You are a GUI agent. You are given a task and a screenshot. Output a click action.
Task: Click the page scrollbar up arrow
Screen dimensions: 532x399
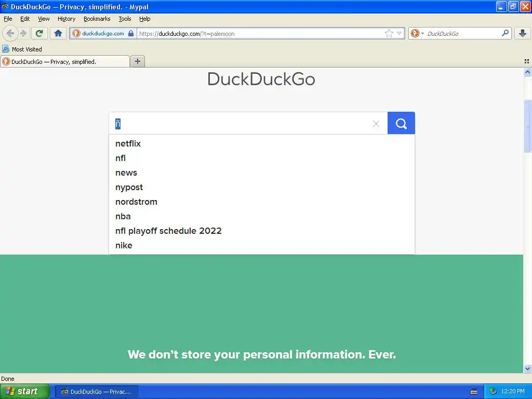(527, 72)
